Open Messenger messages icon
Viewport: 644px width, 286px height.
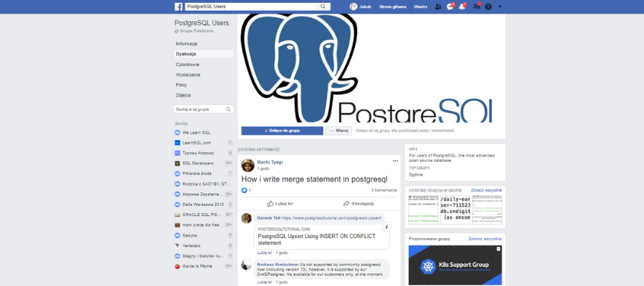click(450, 6)
